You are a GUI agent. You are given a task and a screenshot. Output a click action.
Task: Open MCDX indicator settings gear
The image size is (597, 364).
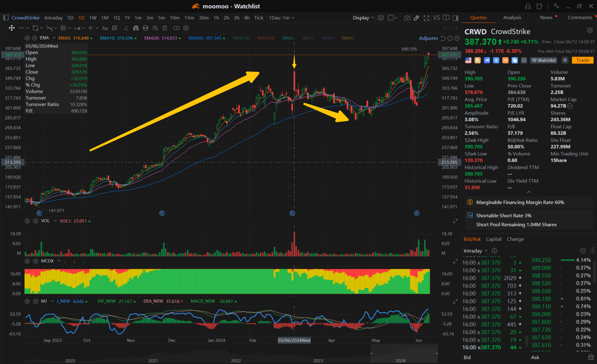(x=27, y=261)
